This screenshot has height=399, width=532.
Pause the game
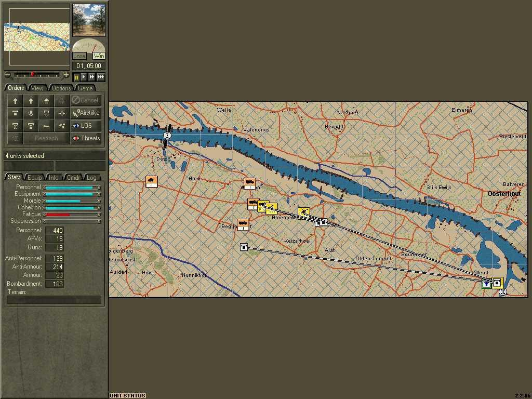(76, 77)
